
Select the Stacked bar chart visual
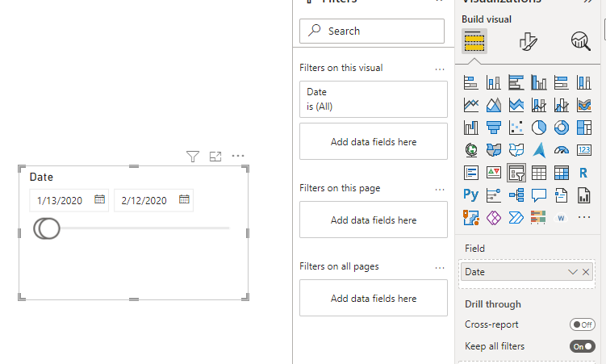click(470, 82)
